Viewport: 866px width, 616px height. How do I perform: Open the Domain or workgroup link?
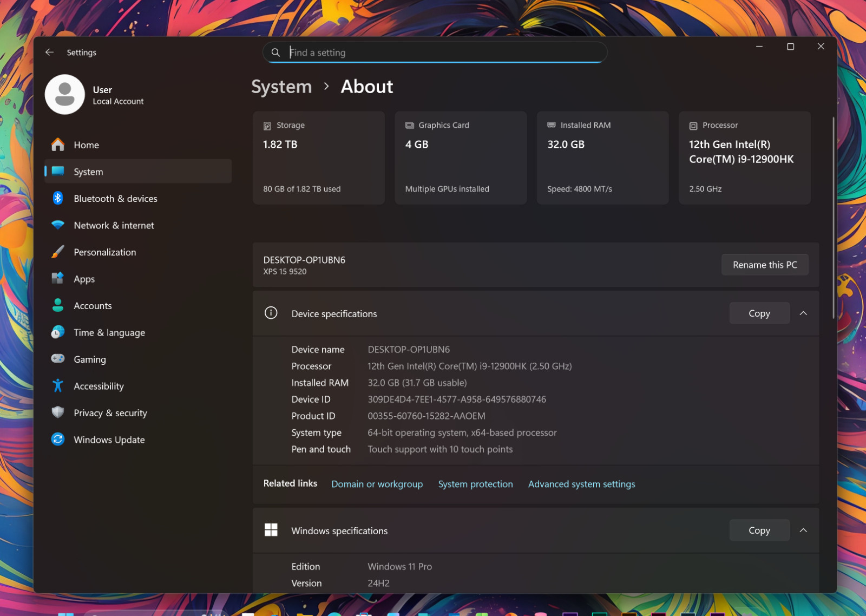tap(377, 484)
